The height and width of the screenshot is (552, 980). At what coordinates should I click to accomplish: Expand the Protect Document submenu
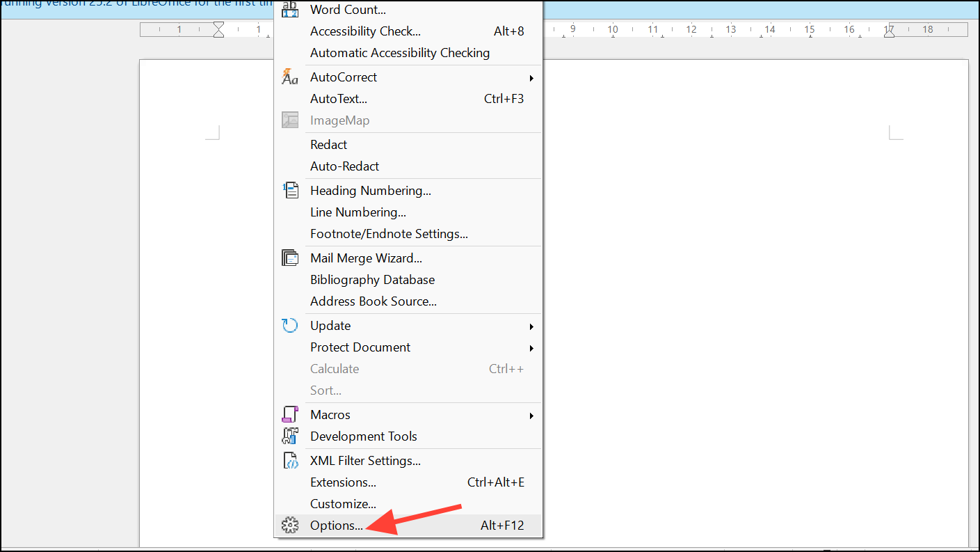[531, 348]
